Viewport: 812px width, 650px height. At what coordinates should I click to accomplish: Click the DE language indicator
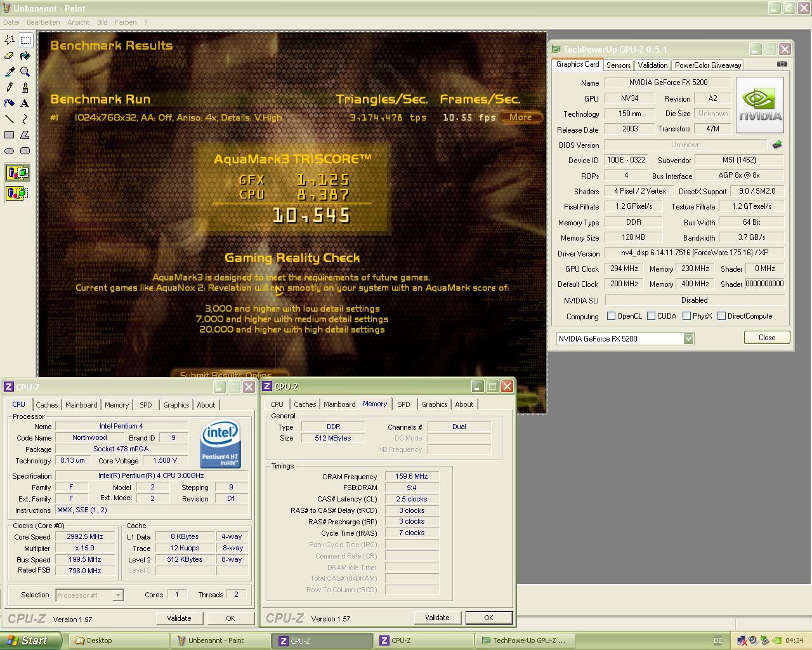[x=718, y=641]
